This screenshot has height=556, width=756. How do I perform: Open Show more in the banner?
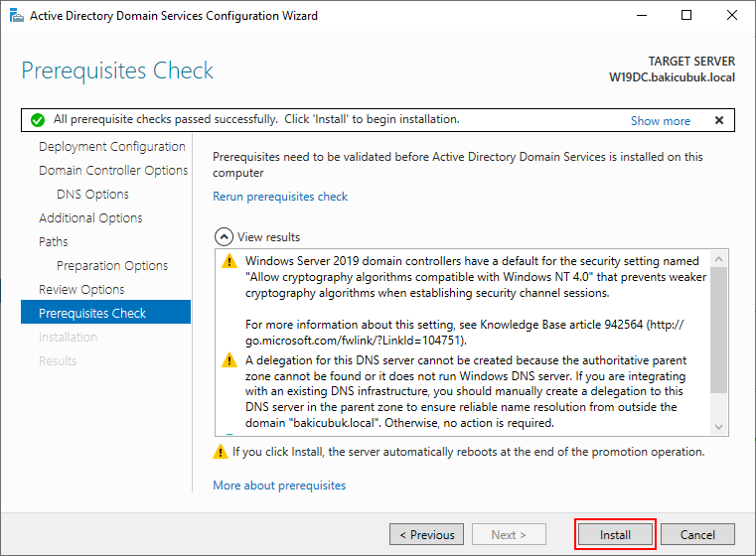[x=660, y=121]
